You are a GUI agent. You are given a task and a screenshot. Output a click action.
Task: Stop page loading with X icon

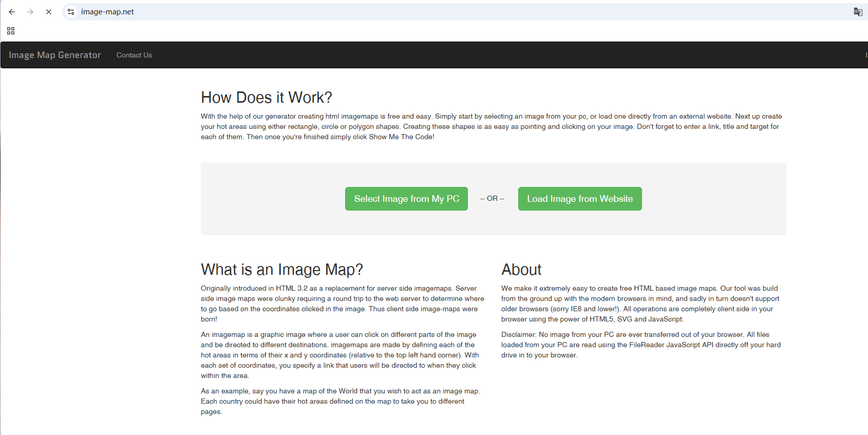49,12
